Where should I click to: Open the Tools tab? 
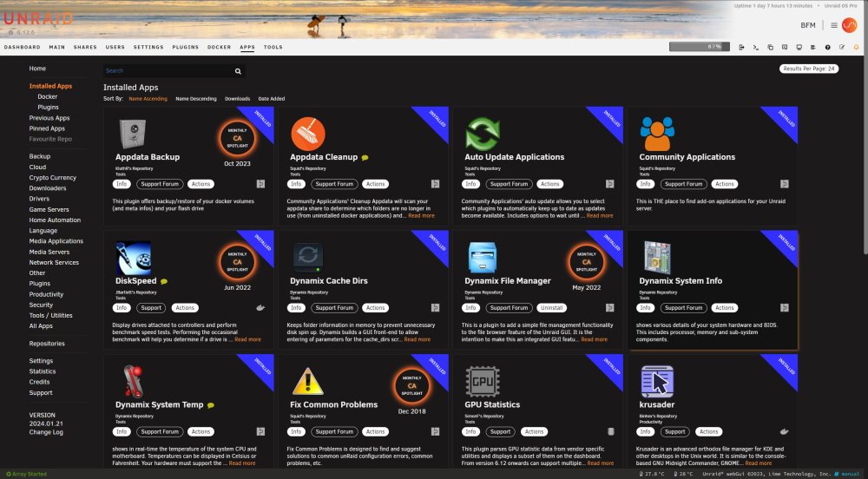point(273,48)
